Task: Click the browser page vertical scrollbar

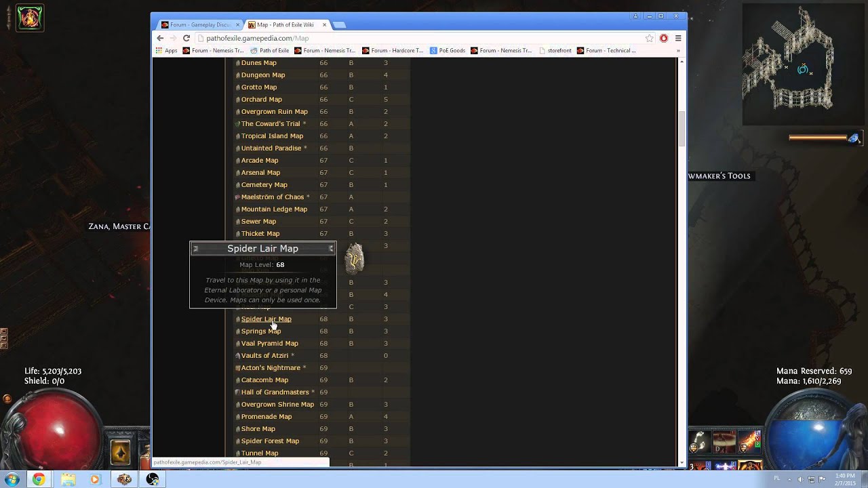Action: (x=681, y=129)
